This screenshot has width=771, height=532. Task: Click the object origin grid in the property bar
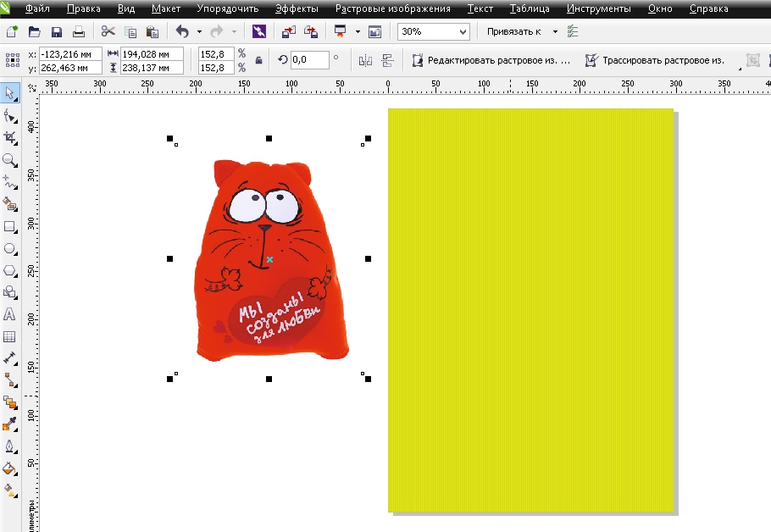click(13, 60)
